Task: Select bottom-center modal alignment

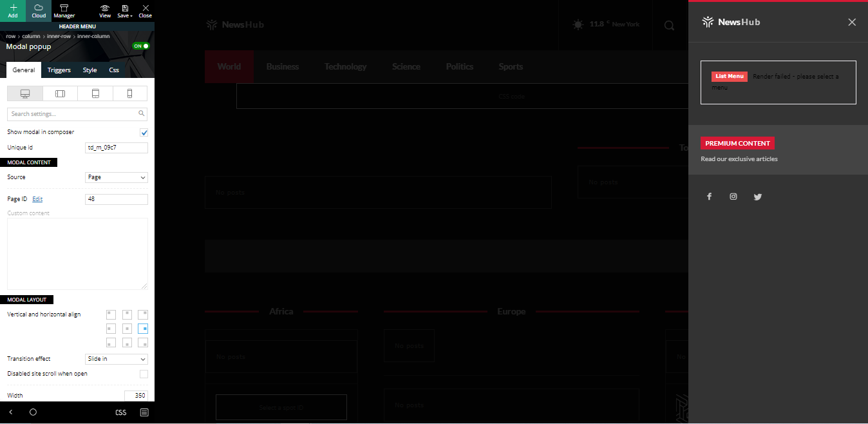Action: point(127,343)
